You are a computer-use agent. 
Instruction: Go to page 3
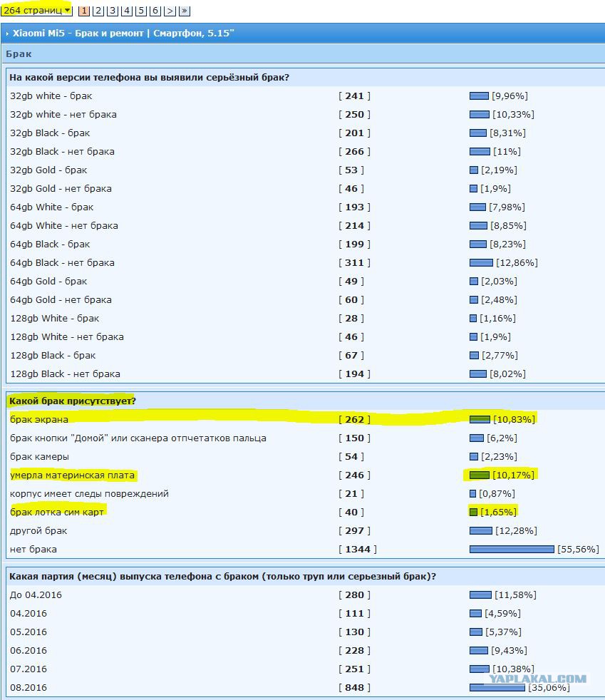(113, 11)
